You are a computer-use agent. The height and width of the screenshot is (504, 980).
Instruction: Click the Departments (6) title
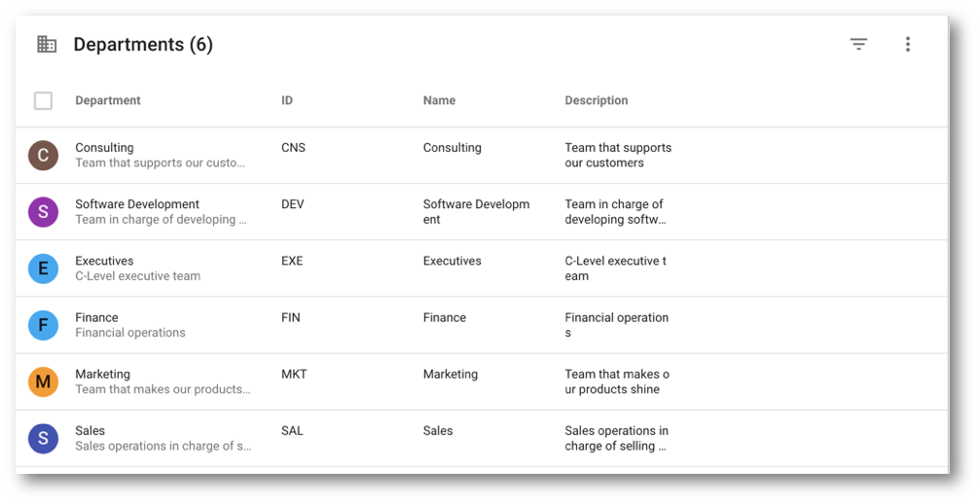point(143,45)
